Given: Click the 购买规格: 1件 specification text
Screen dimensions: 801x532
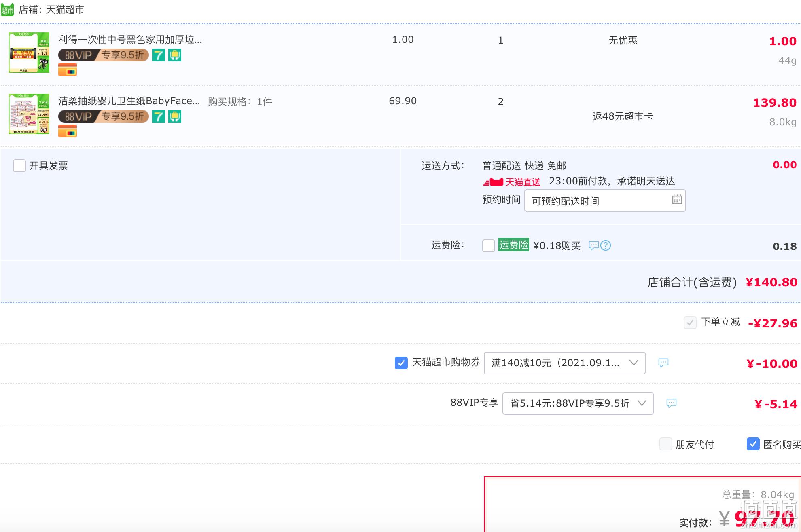Looking at the screenshot, I should 240,102.
